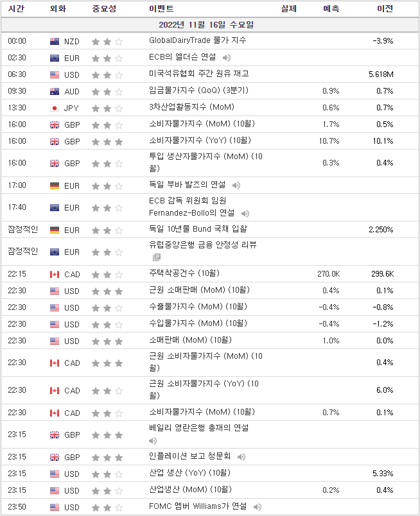
Task: Click the 2022년 11월 16일 수요일 date bar
Action: tap(210, 24)
